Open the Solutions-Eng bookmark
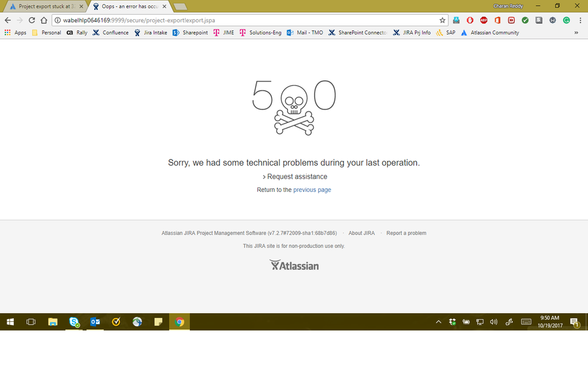The width and height of the screenshot is (588, 376). (261, 32)
